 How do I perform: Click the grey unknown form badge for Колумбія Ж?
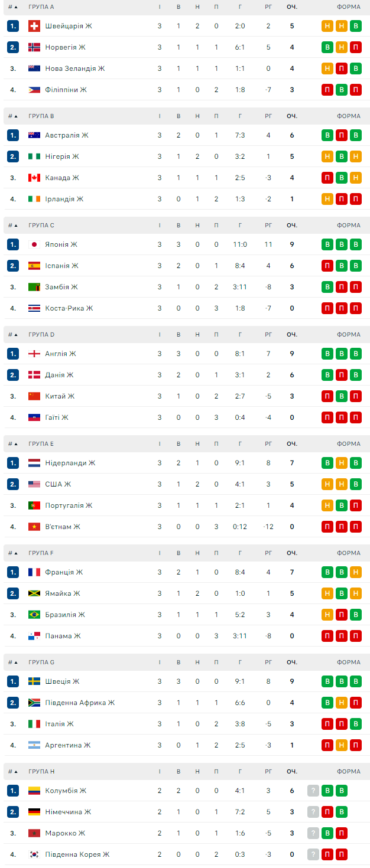pyautogui.click(x=313, y=791)
